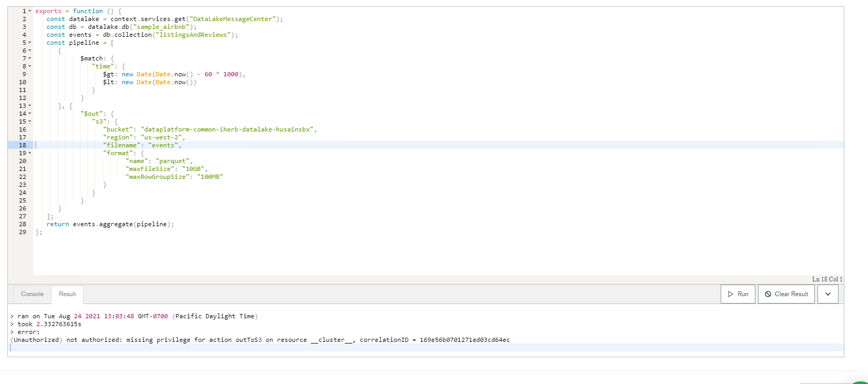868x384 pixels.
Task: Fold the "s3" object at line 15
Action: (30, 122)
